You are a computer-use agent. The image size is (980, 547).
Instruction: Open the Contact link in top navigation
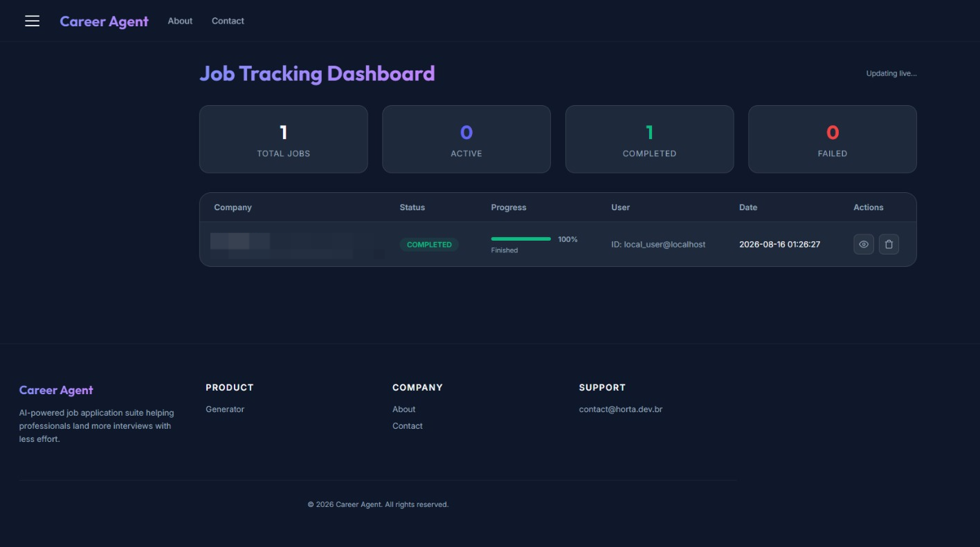click(x=228, y=21)
